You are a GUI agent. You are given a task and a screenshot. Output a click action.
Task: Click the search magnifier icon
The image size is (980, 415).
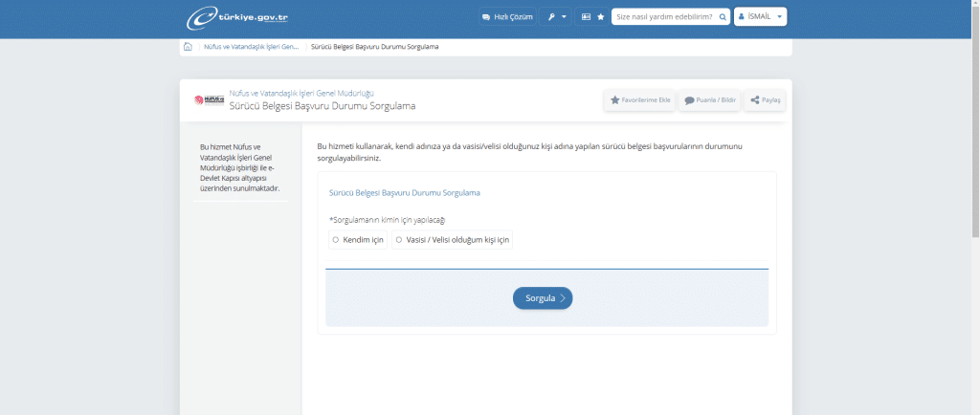[722, 17]
